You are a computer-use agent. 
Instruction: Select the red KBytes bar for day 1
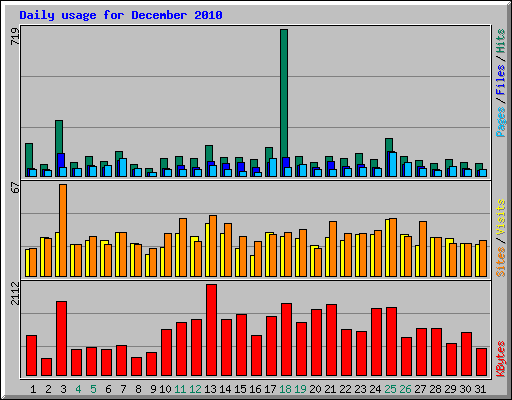31,355
